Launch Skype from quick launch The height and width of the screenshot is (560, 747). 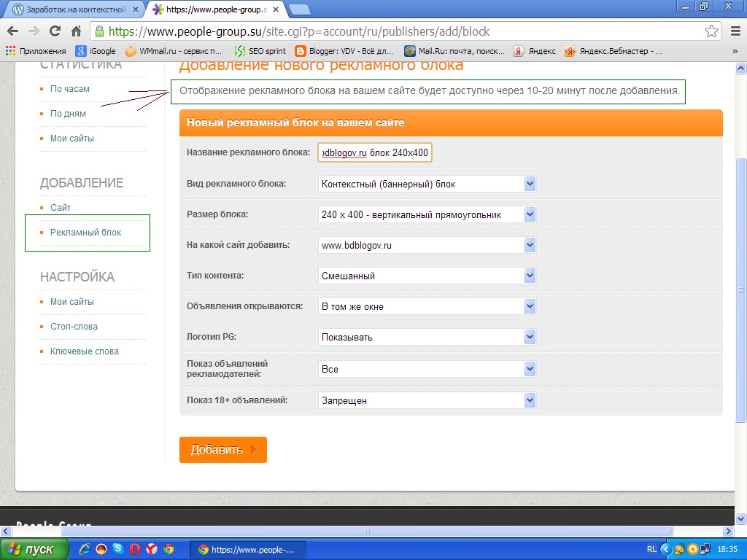coord(118,549)
